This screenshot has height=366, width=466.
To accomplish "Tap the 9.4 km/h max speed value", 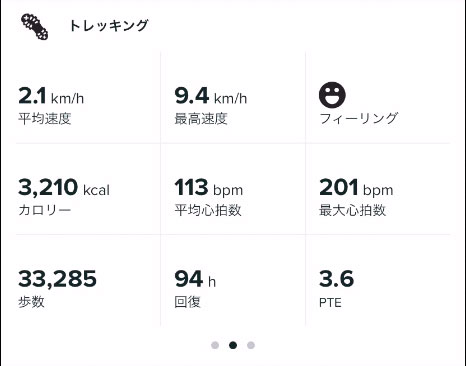I will [211, 96].
